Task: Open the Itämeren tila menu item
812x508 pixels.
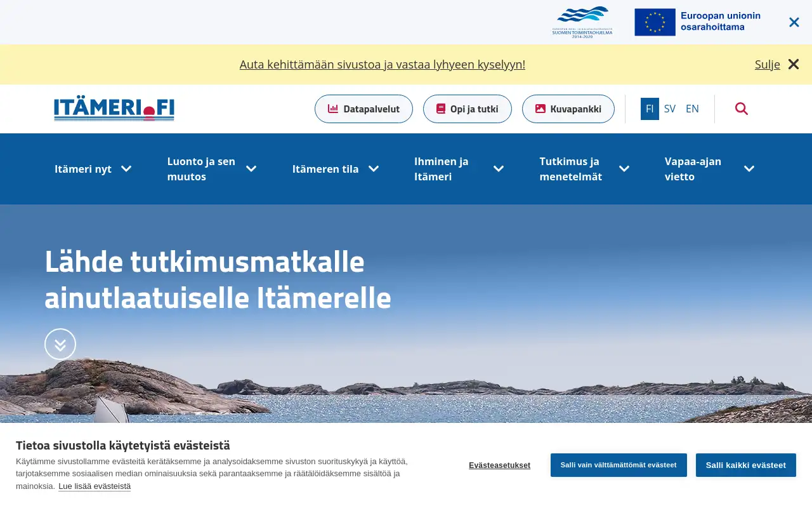Action: pyautogui.click(x=325, y=169)
